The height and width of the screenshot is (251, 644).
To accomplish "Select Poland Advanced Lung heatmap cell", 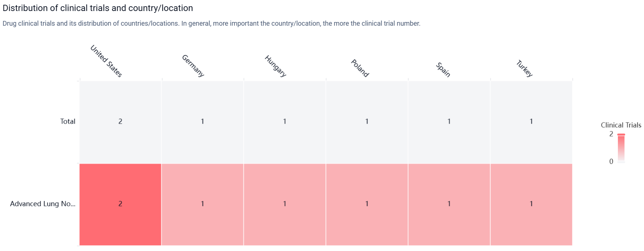I will (367, 204).
